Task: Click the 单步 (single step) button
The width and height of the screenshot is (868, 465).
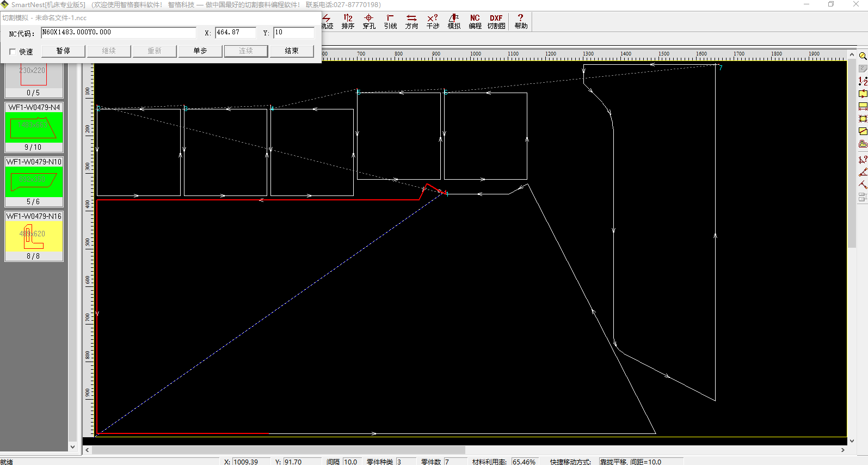Action: [200, 51]
